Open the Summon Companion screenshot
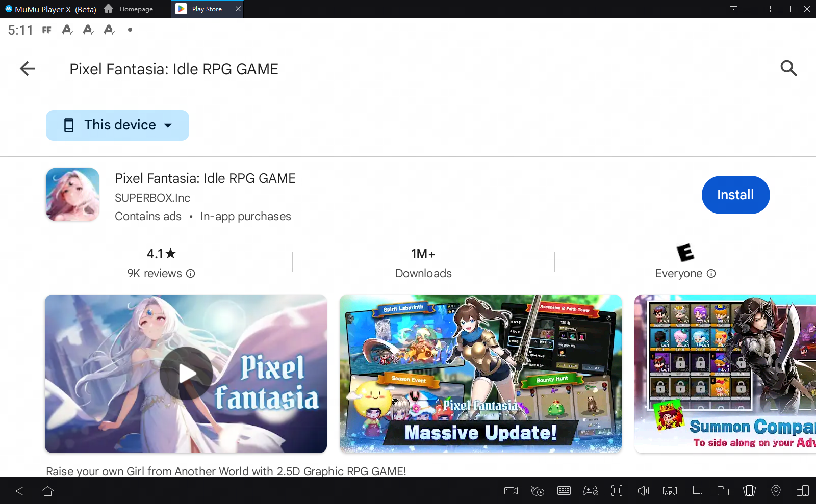The image size is (816, 504). (x=725, y=374)
